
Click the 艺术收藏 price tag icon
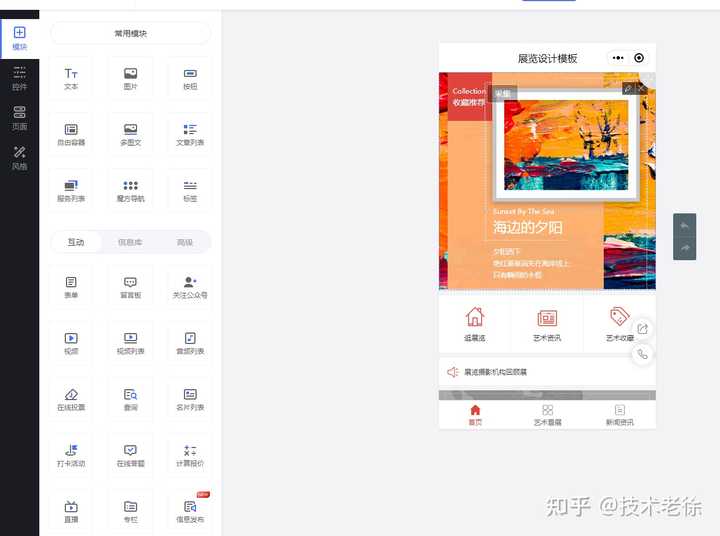(x=619, y=316)
